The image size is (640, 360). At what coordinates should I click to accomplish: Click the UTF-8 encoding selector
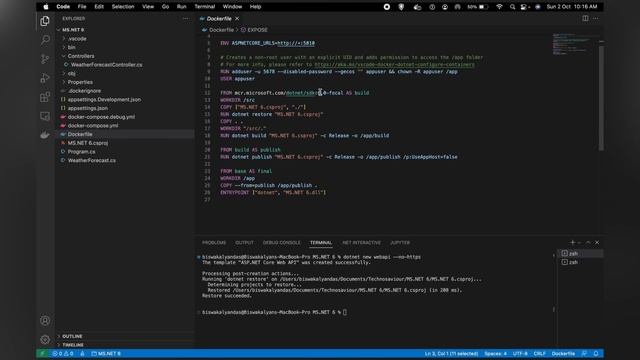click(520, 353)
